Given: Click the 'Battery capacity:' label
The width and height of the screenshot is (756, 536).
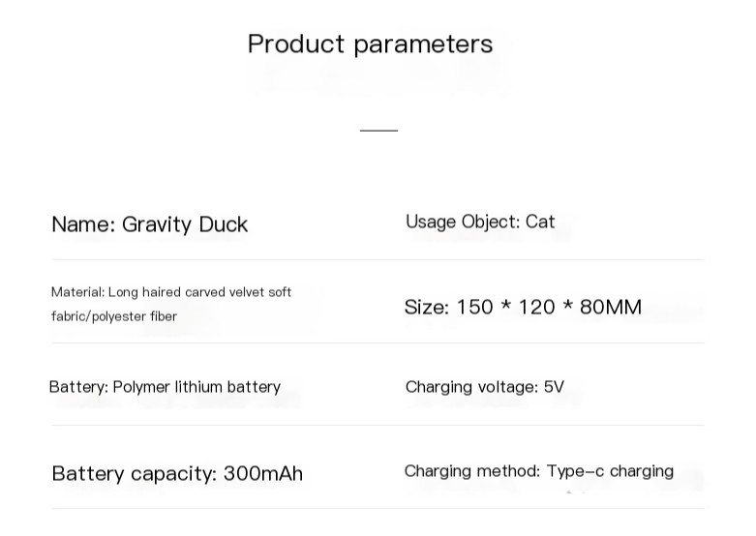Looking at the screenshot, I should [134, 474].
